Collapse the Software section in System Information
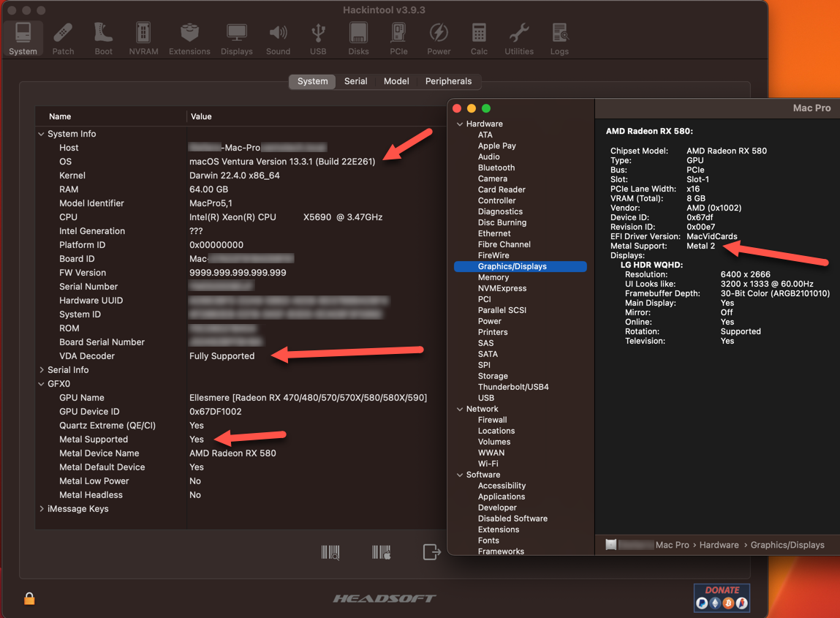Screen dimensions: 840x618 [460, 475]
